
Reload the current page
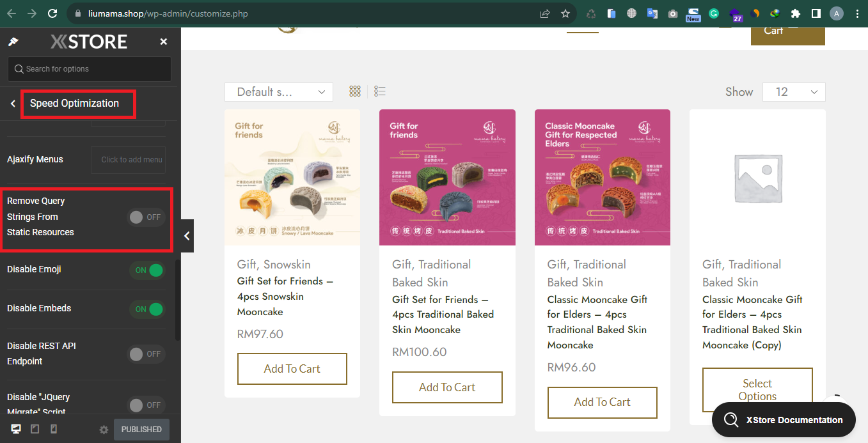click(53, 13)
